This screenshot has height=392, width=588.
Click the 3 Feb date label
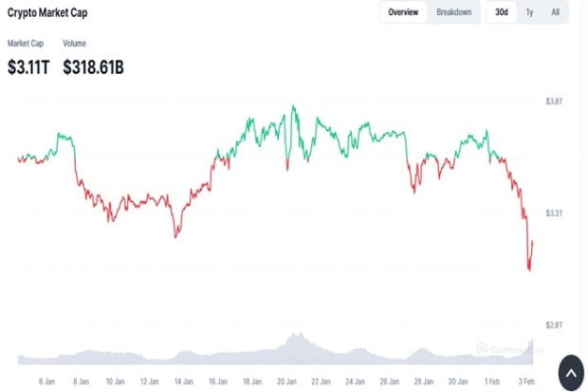(525, 381)
